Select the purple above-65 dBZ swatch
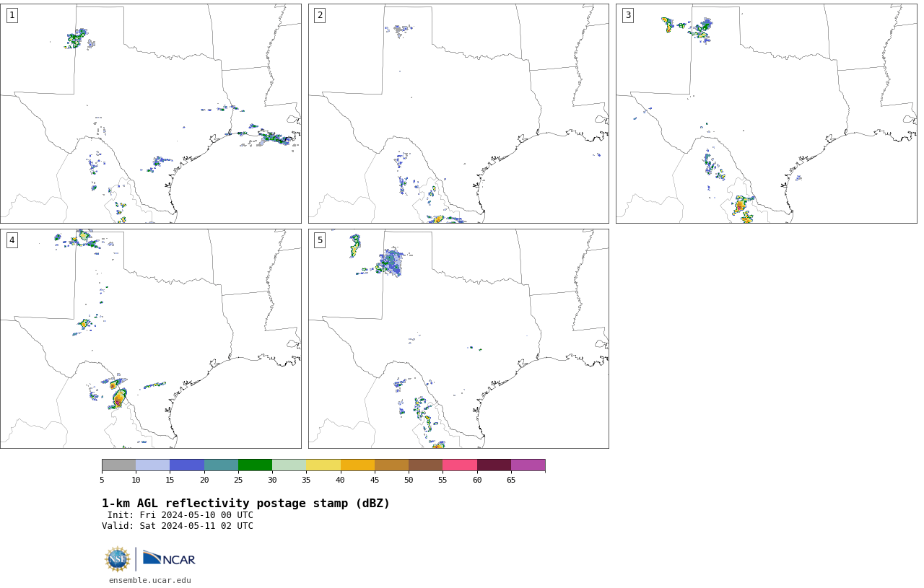Image resolution: width=924 pixels, height=588 pixels. [528, 465]
